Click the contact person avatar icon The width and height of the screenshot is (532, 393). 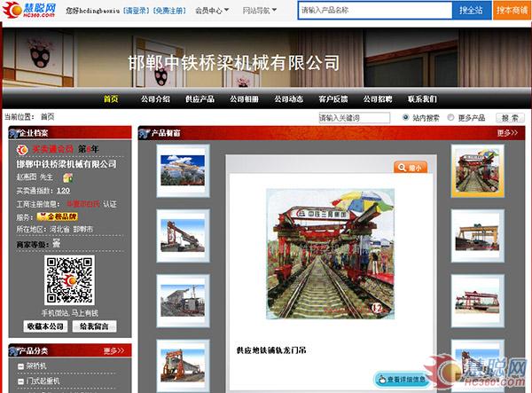pyautogui.click(x=68, y=177)
